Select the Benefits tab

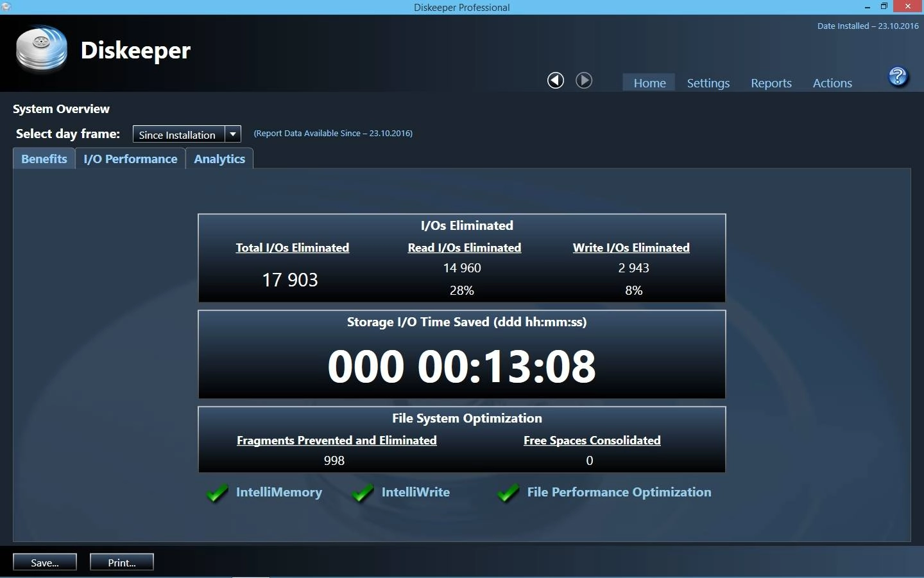click(x=44, y=159)
